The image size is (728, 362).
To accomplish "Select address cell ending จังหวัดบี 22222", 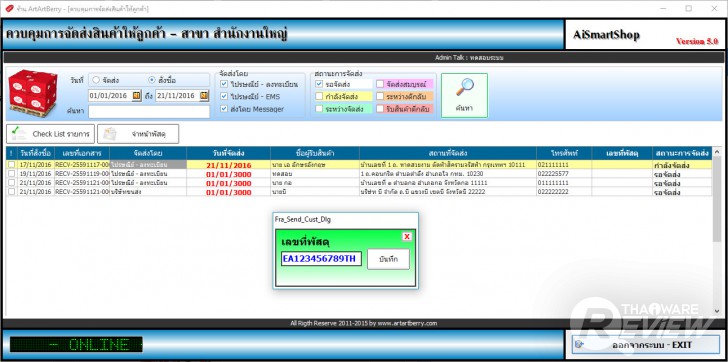I will tap(448, 192).
